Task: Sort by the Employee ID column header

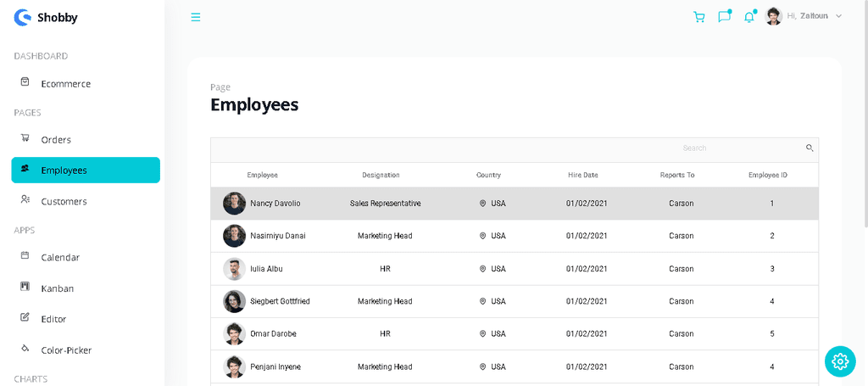Action: (768, 175)
